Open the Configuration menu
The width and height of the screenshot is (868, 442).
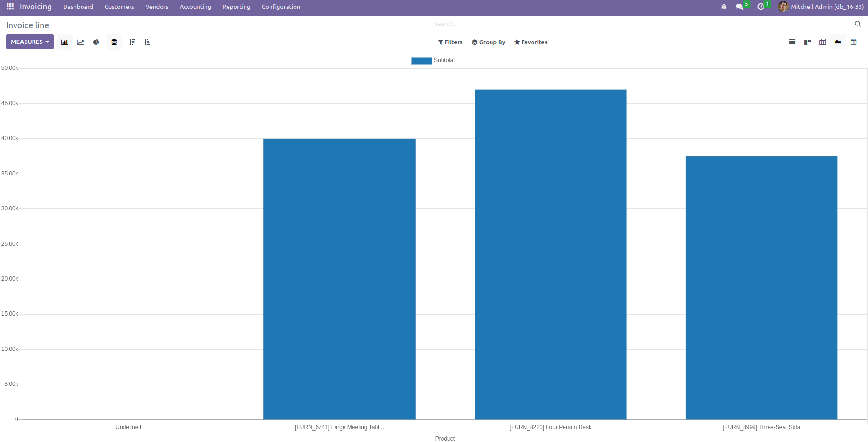pyautogui.click(x=281, y=7)
